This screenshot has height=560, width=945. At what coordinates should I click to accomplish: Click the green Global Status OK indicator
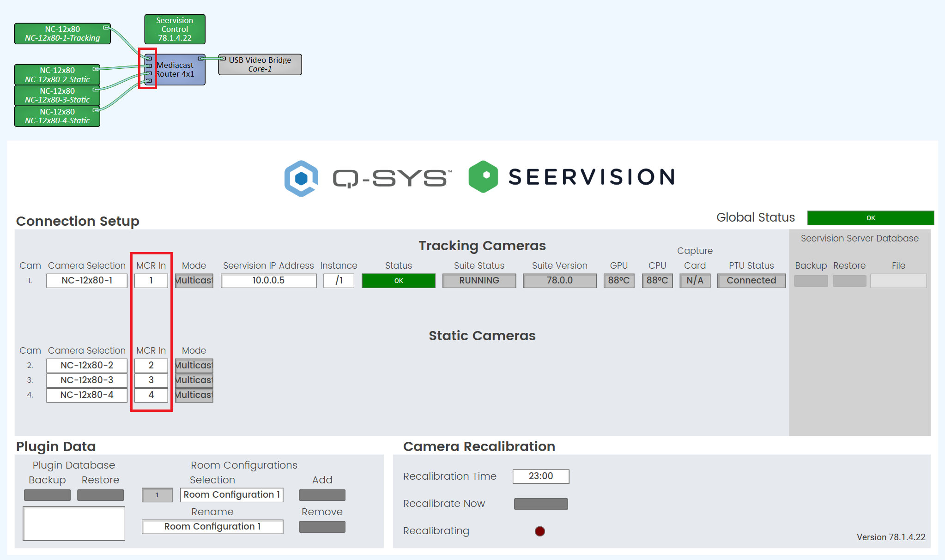pos(870,218)
